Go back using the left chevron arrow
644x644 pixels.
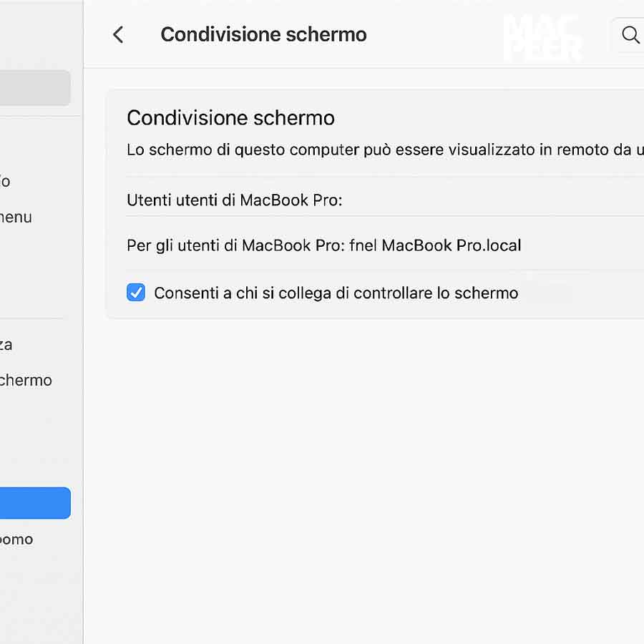pos(118,34)
